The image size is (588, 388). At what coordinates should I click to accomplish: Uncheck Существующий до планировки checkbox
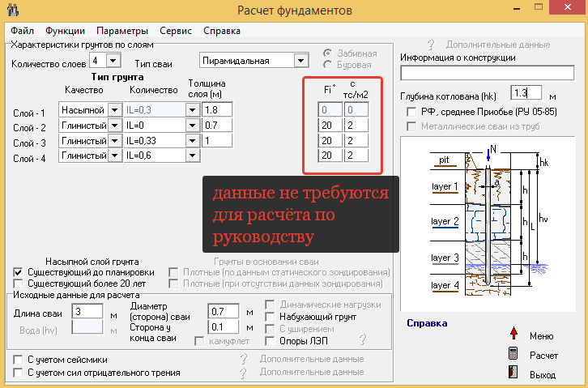19,272
